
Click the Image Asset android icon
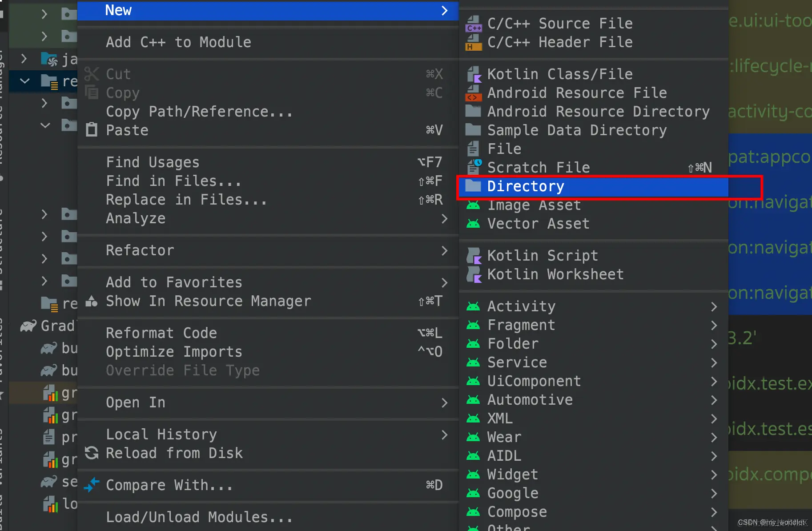pyautogui.click(x=473, y=205)
